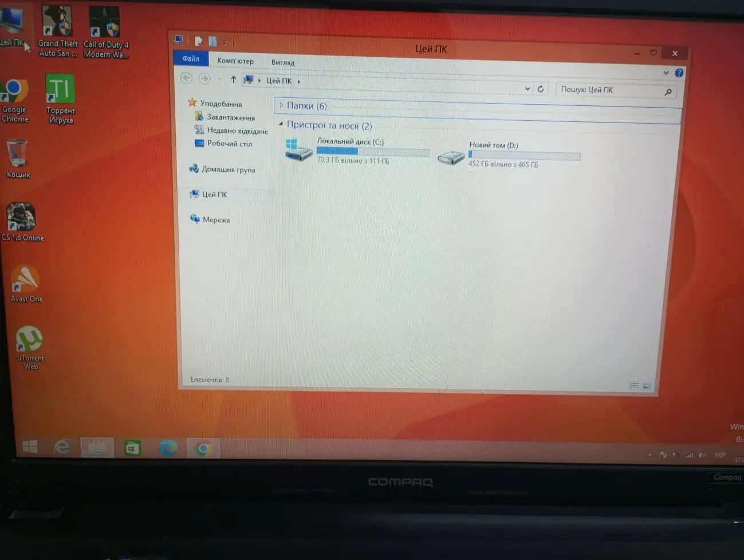Click the Properties quick access toolbar icon
This screenshot has width=744, height=560.
[x=198, y=41]
